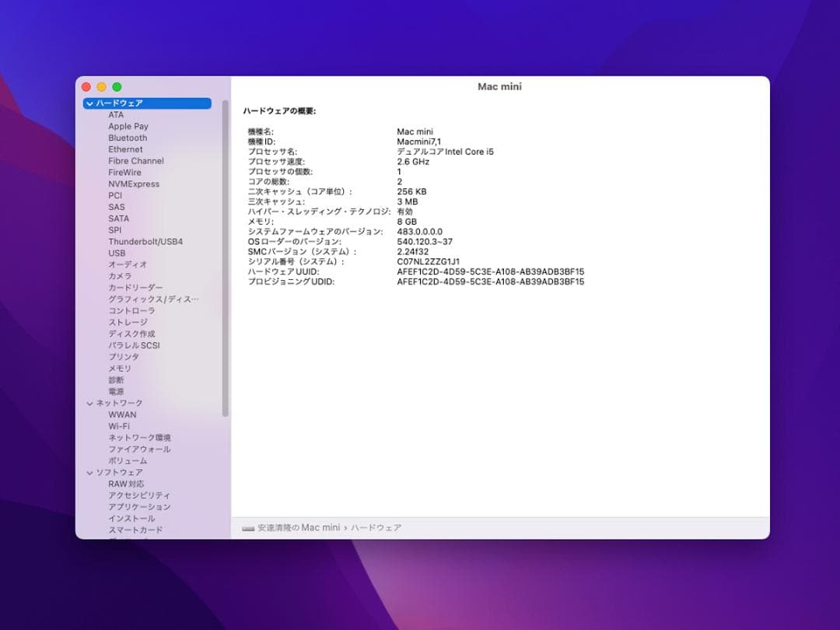Click ハードウェア breadcrumb in the path bar
Screen dimensions: 840x630
[x=376, y=528]
